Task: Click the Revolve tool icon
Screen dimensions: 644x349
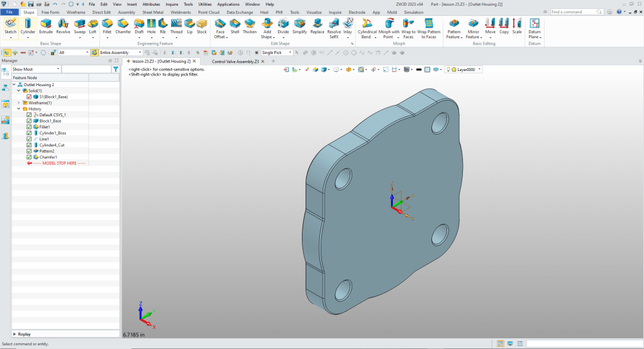Action: point(63,25)
